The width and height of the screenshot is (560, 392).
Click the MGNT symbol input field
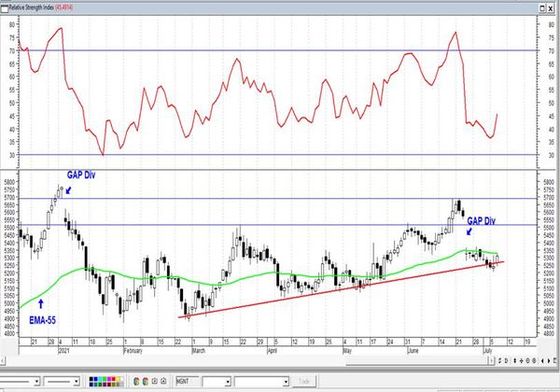pyautogui.click(x=188, y=382)
